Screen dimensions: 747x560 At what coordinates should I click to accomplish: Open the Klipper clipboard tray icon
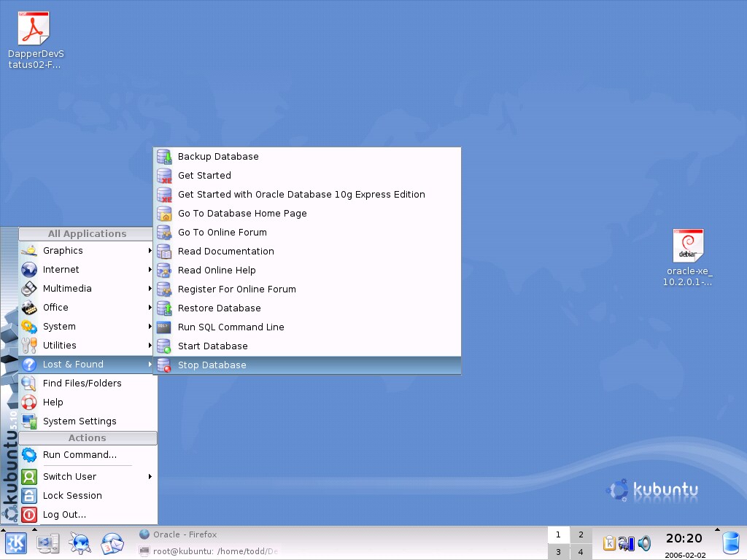(609, 542)
